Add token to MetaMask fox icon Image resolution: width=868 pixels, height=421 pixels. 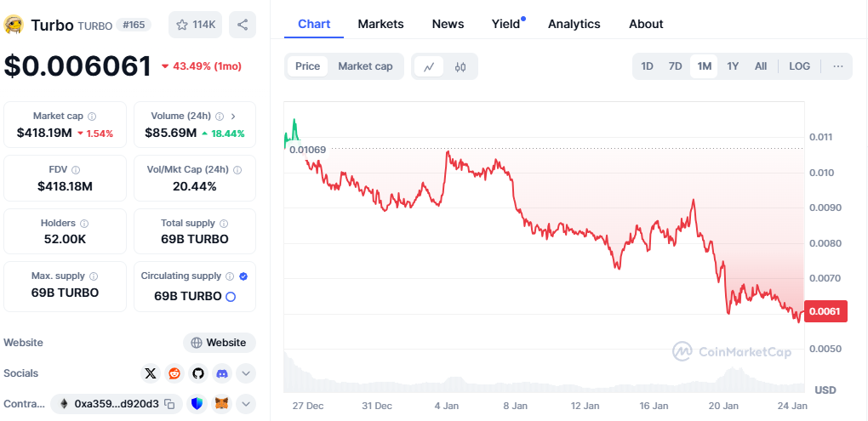pyautogui.click(x=222, y=404)
